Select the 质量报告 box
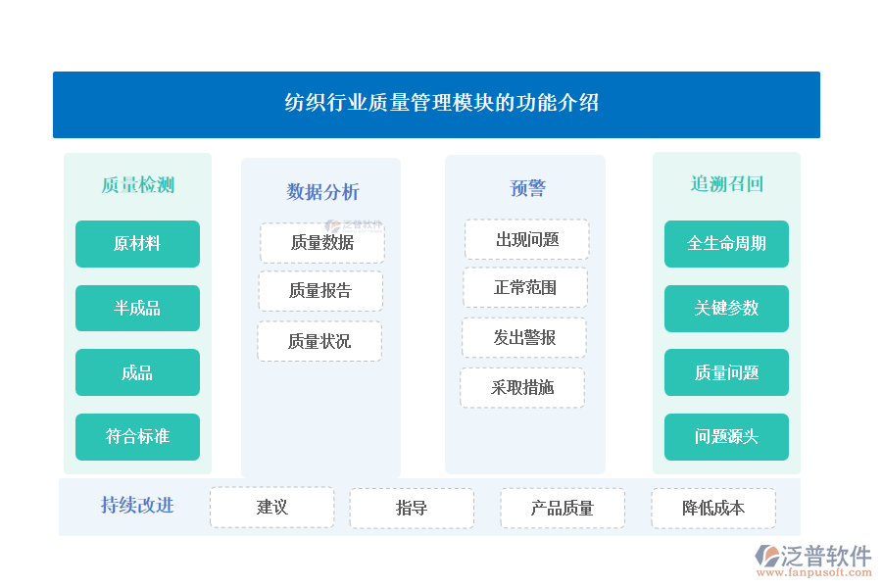This screenshot has width=882, height=588. pos(320,291)
